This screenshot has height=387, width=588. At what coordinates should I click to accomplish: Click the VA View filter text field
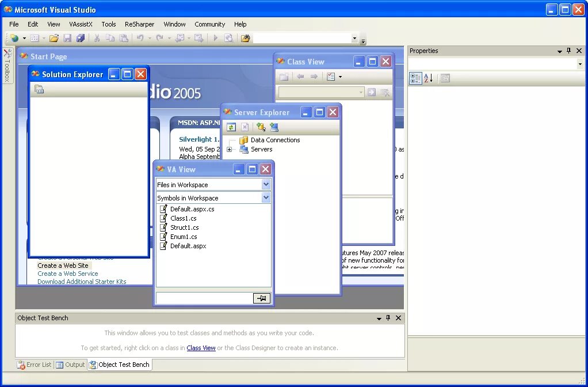pos(204,298)
